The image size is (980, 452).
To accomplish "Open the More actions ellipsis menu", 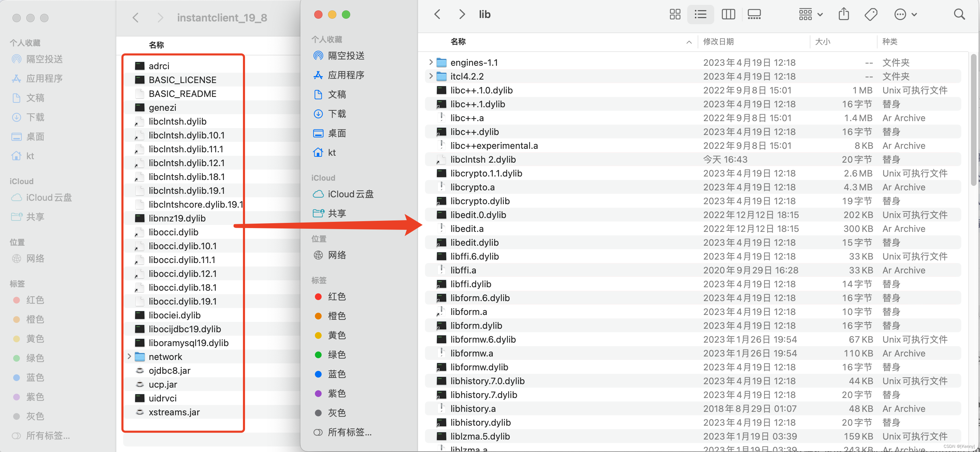I will coord(905,15).
